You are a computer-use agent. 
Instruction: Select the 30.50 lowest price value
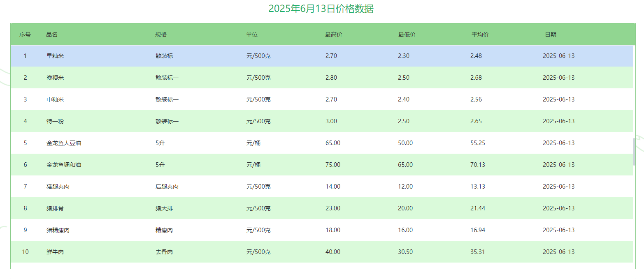pos(405,252)
